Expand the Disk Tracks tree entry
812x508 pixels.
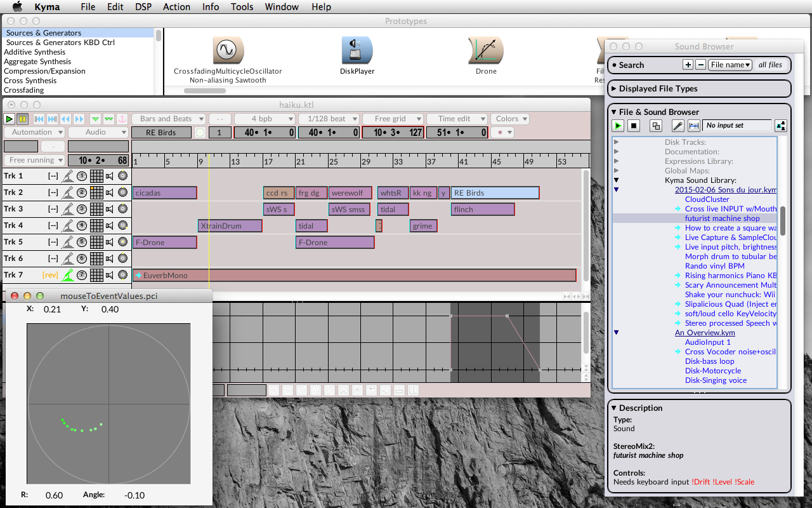point(616,142)
